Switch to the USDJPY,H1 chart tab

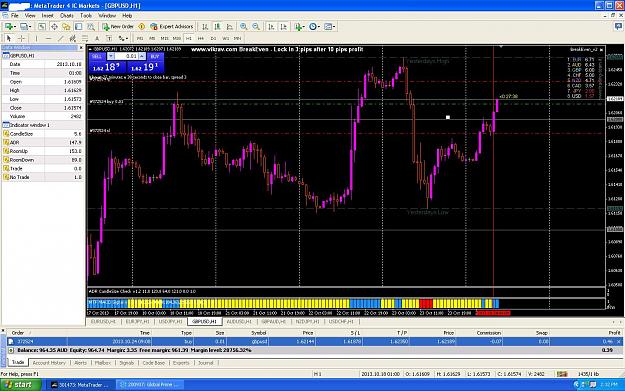point(171,321)
